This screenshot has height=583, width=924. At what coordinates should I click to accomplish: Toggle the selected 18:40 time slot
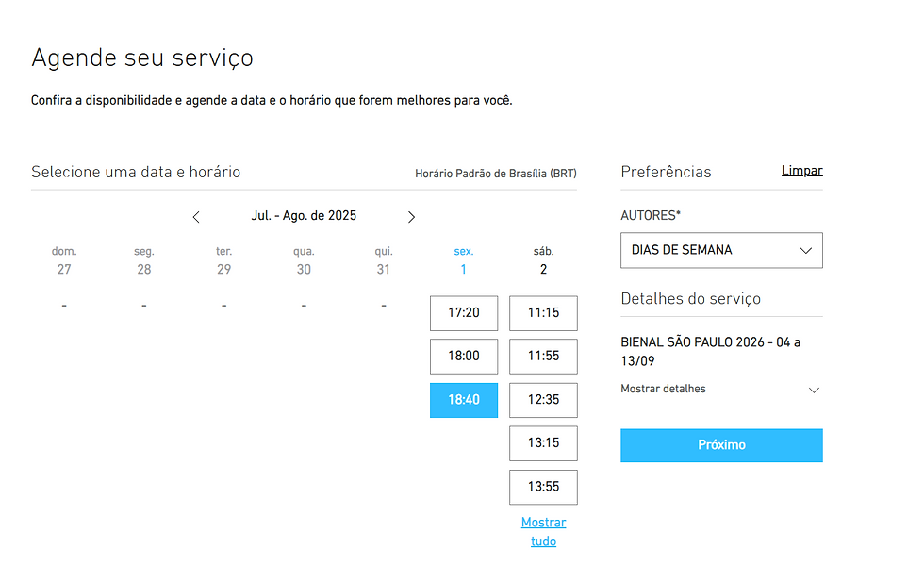pyautogui.click(x=464, y=400)
